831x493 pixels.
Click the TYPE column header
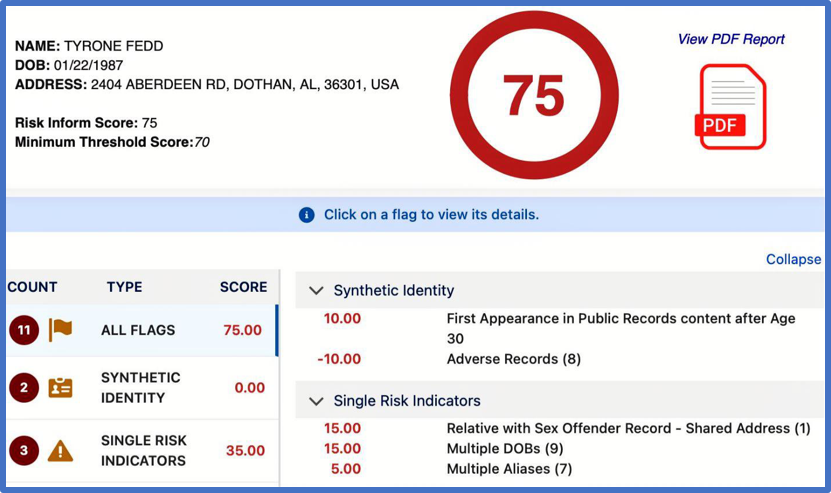pyautogui.click(x=125, y=287)
